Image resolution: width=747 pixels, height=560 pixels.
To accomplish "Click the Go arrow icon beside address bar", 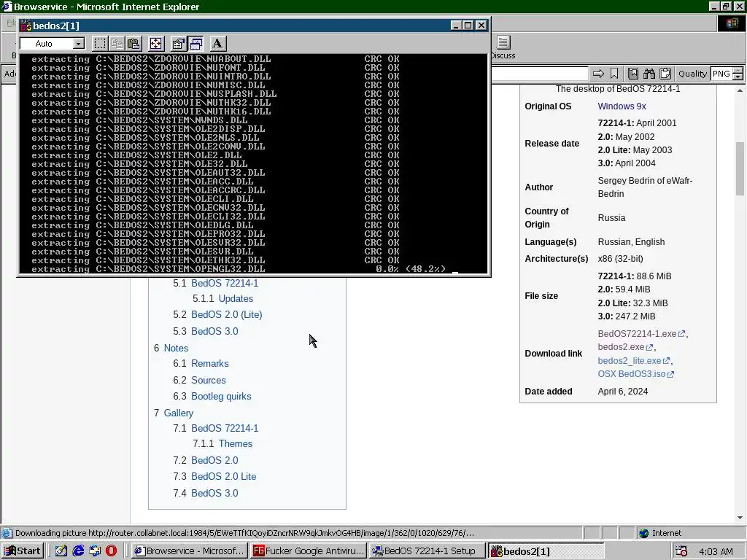I will tap(598, 74).
